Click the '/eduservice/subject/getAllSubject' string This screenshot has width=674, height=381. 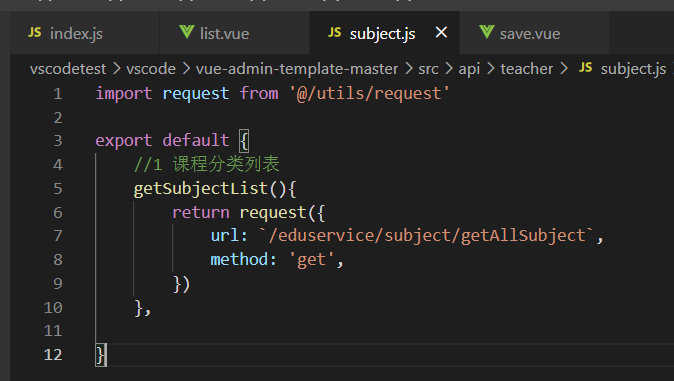[427, 236]
